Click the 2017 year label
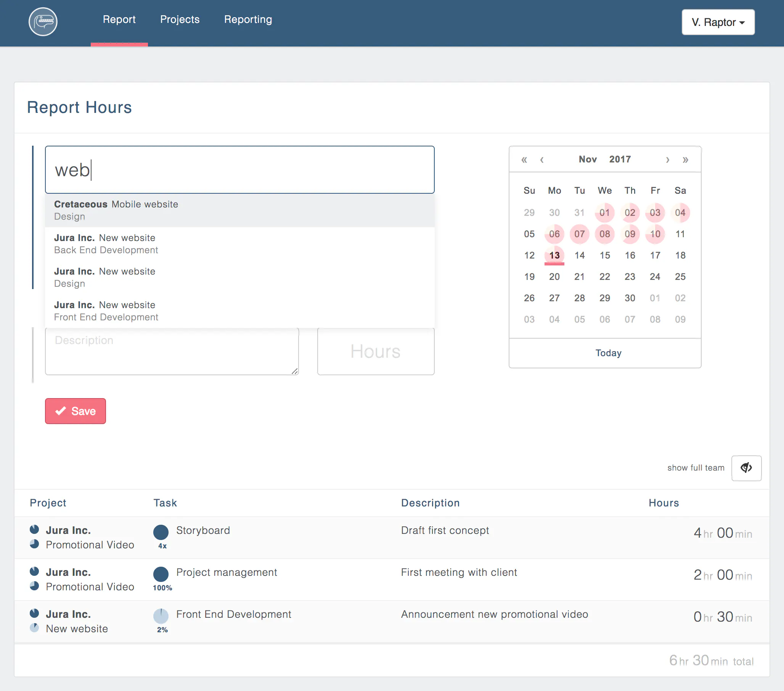Screen dimensions: 784x691 [620, 159]
